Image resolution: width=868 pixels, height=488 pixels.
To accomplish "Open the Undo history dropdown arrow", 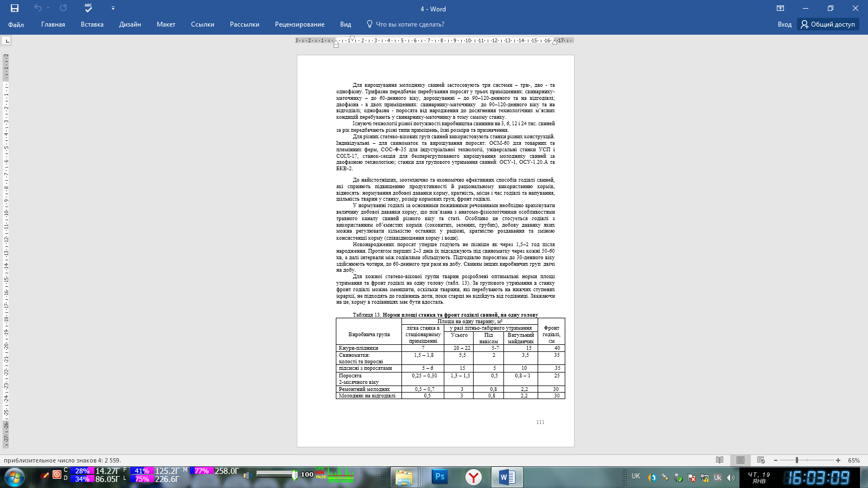I will (48, 8).
